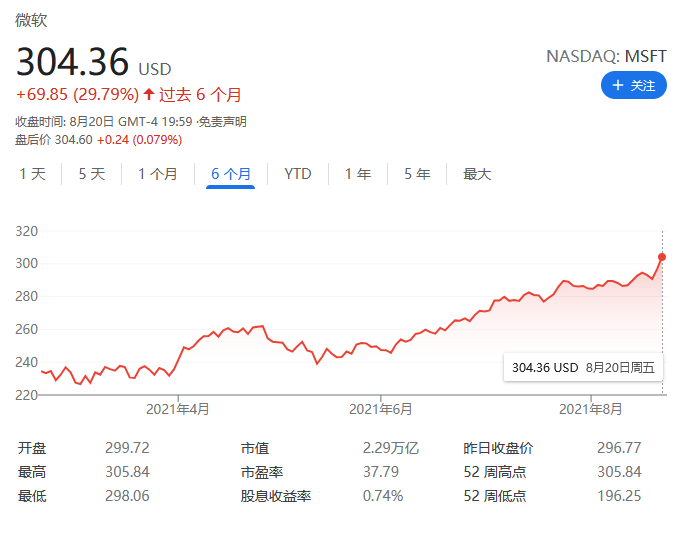Click the +69.85 (29.79%) change text
The image size is (689, 536).
point(77,94)
